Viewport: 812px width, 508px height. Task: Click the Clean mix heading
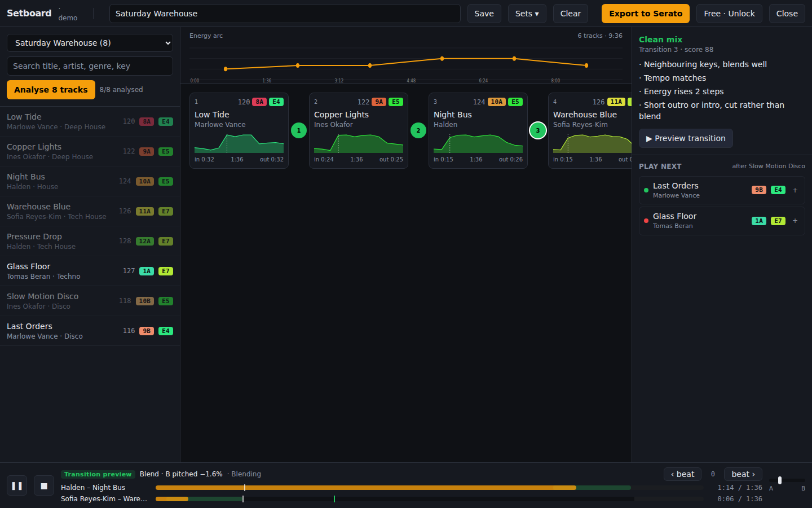point(660,40)
